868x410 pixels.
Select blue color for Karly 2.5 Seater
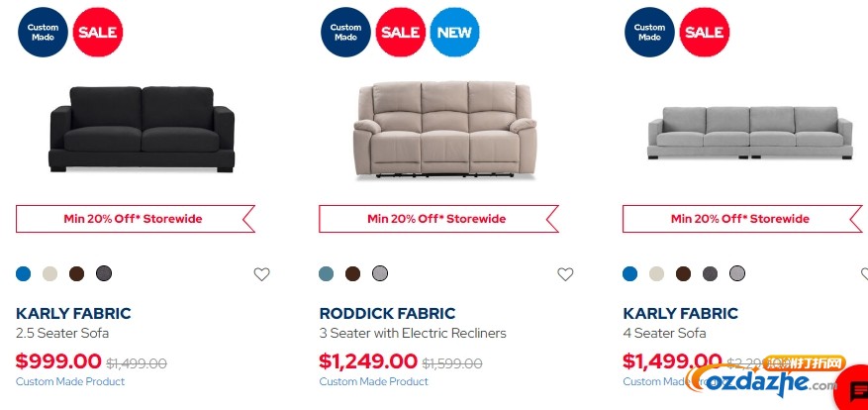click(23, 273)
